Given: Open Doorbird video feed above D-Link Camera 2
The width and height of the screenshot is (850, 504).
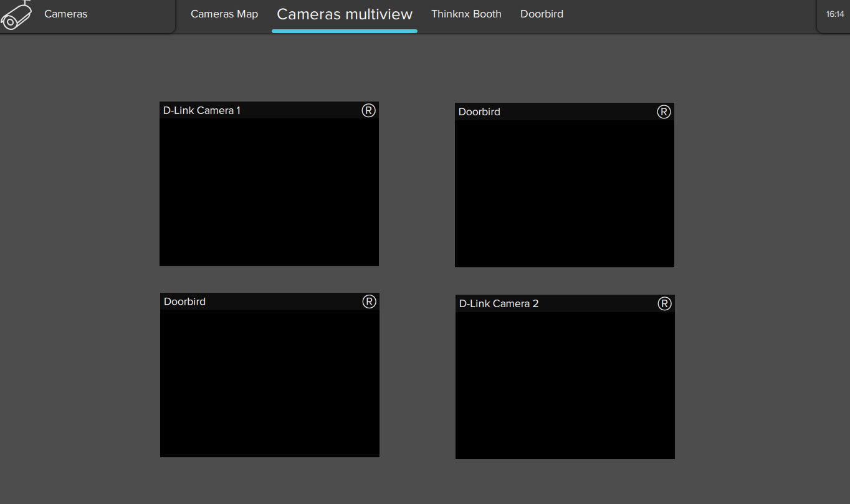Looking at the screenshot, I should 565,193.
